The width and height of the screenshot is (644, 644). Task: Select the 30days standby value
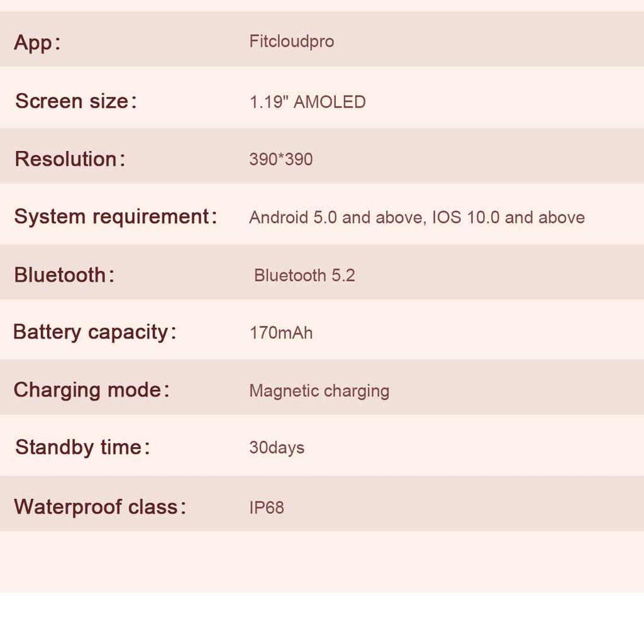point(277,448)
